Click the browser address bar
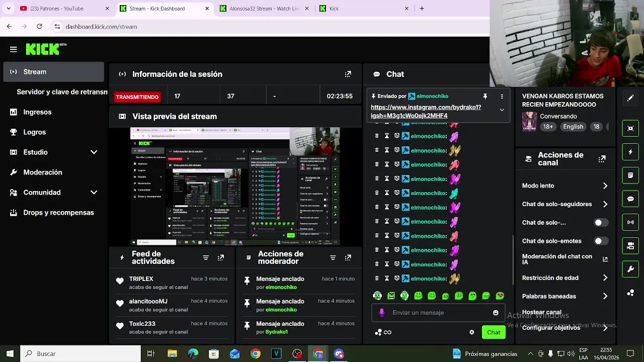The width and height of the screenshot is (644, 362). point(272,27)
